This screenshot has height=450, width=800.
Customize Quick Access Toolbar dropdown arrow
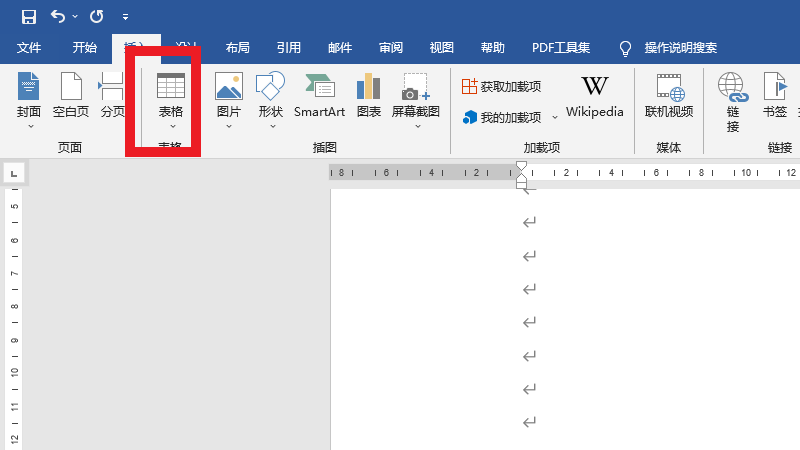(x=125, y=17)
